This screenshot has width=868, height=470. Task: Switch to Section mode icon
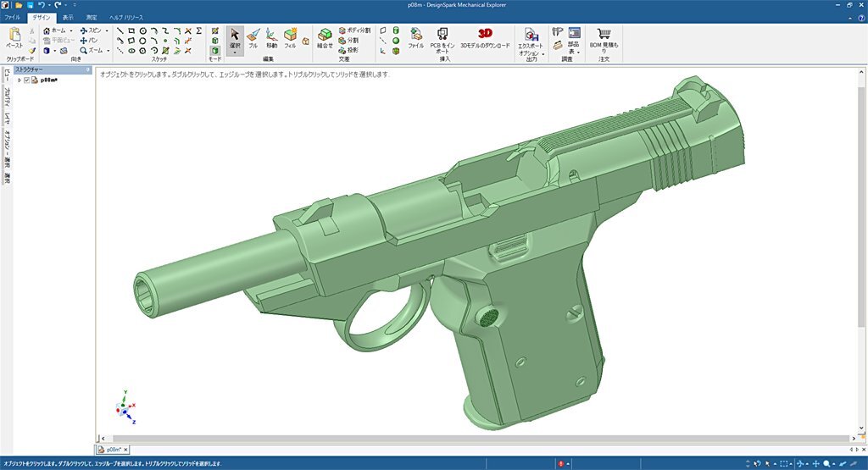tap(214, 41)
